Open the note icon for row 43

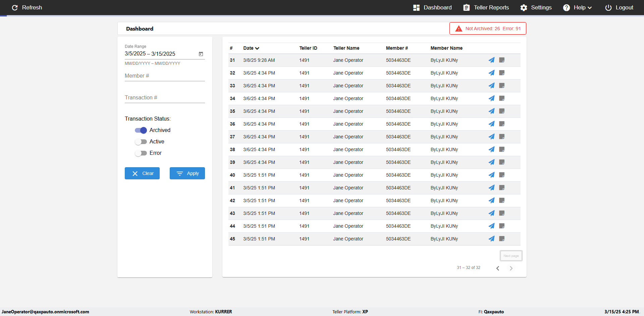[502, 213]
